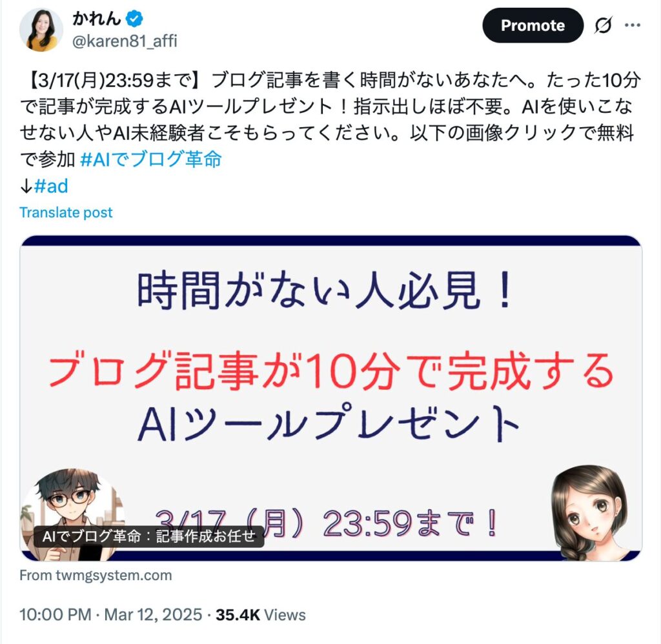View the 35.4K Views analytics count
Image resolution: width=661 pixels, height=644 pixels.
tap(261, 614)
